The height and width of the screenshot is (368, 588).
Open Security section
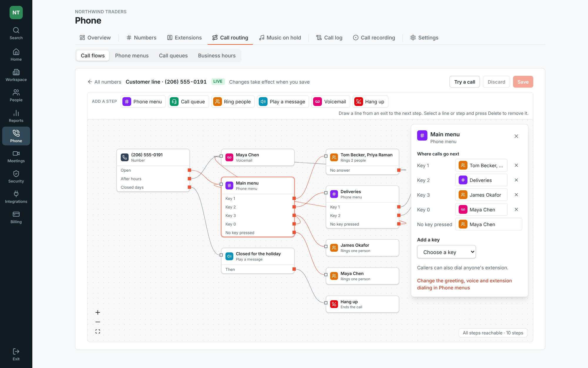click(16, 177)
